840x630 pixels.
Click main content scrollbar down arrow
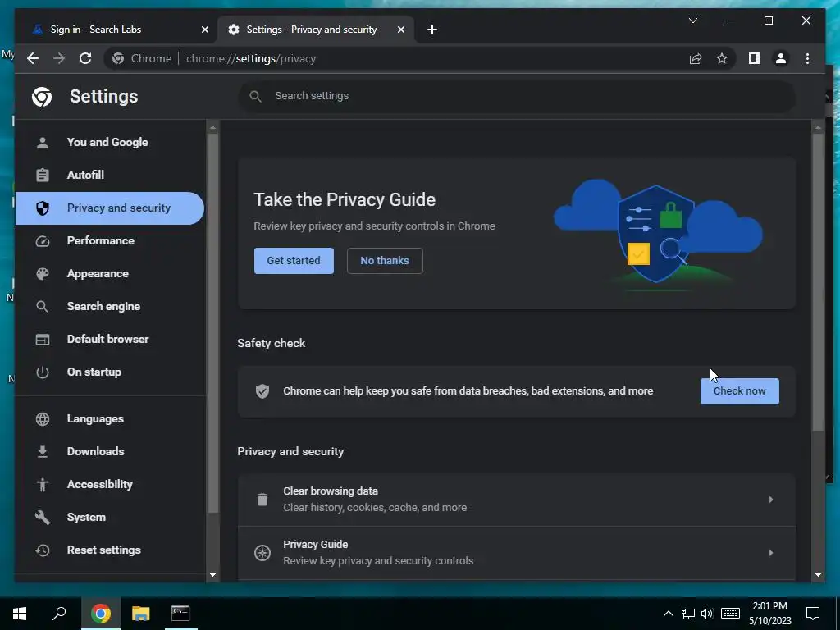coord(818,575)
